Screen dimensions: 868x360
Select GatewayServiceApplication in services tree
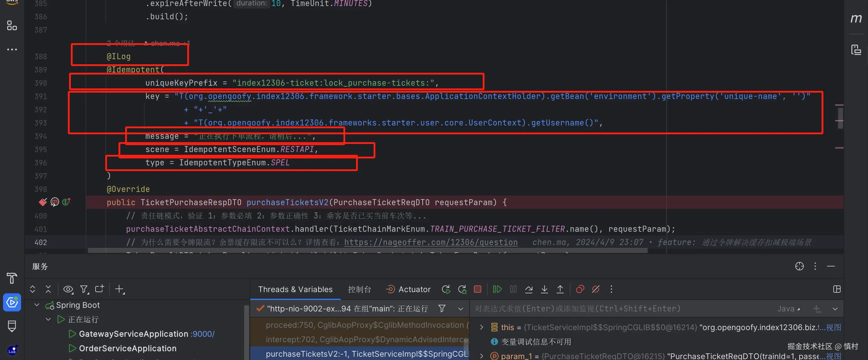click(x=134, y=334)
